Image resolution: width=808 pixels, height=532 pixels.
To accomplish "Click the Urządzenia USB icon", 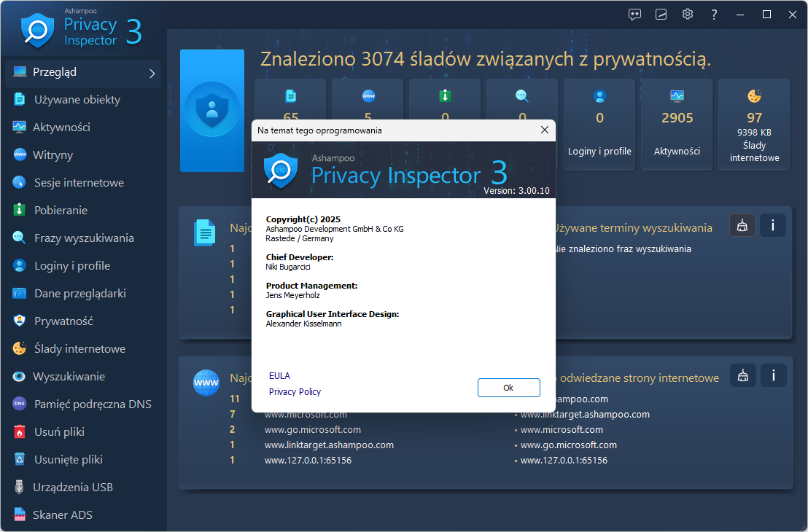I will tap(19, 488).
